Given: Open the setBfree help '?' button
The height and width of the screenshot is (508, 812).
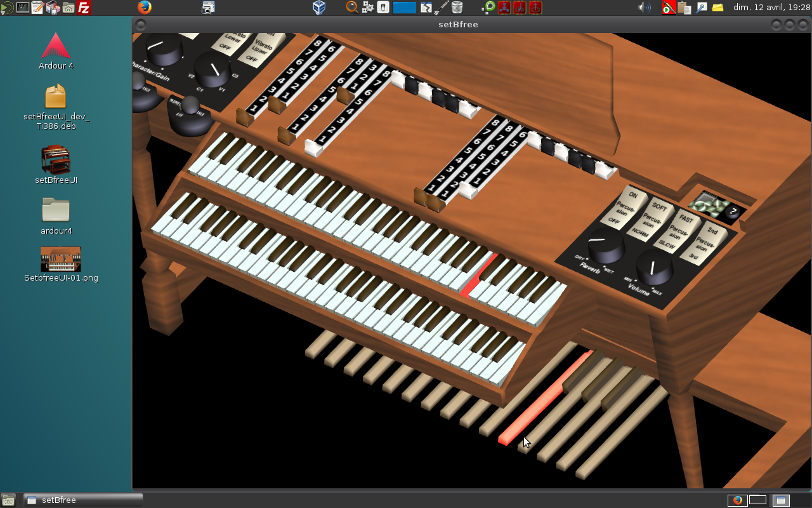Looking at the screenshot, I should click(733, 213).
